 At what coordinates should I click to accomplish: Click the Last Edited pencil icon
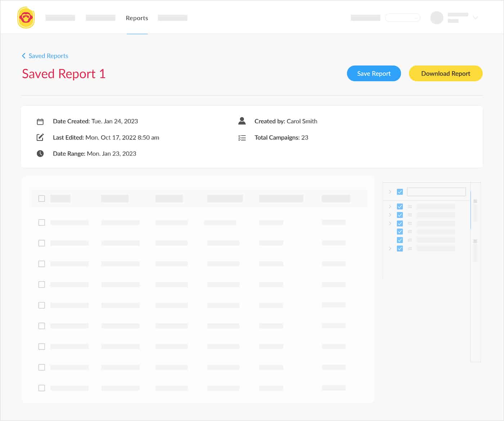pyautogui.click(x=40, y=137)
